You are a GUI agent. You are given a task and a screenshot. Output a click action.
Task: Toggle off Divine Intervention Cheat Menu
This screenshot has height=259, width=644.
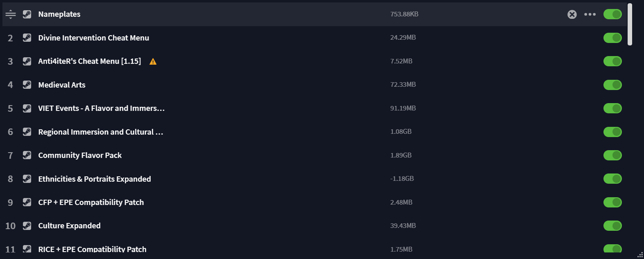(x=612, y=38)
